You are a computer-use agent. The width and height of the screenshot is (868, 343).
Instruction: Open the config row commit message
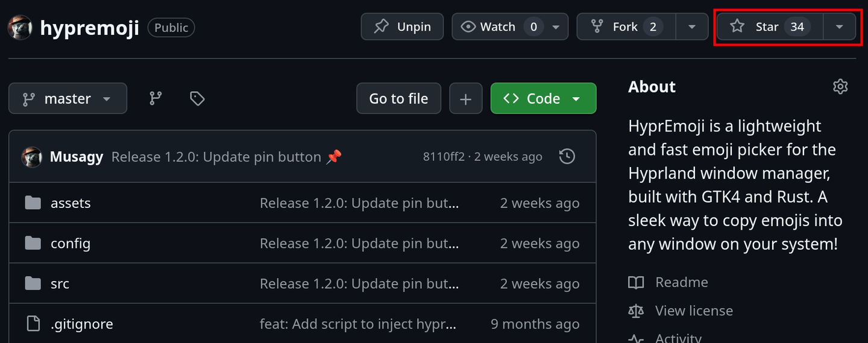359,244
